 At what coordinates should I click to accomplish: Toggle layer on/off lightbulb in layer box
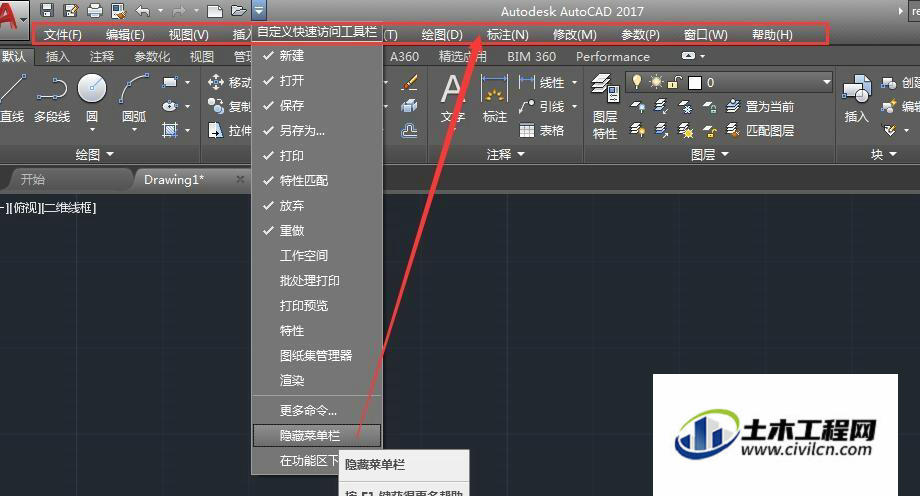coord(637,82)
